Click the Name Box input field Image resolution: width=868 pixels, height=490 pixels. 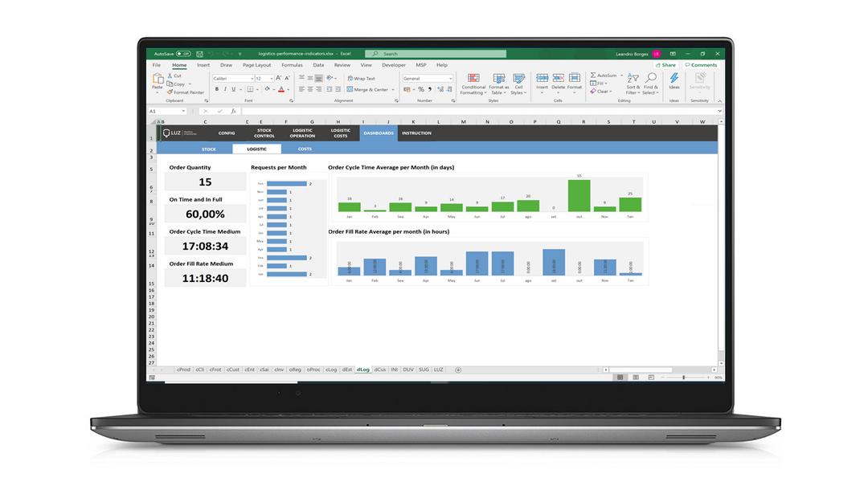click(x=169, y=111)
